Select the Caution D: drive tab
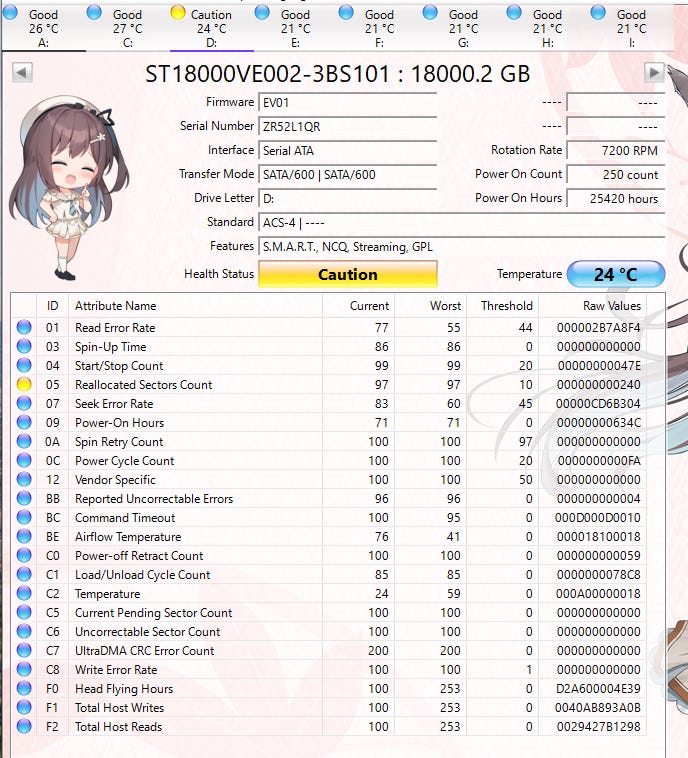Screen dimensions: 688x758 (x=212, y=28)
